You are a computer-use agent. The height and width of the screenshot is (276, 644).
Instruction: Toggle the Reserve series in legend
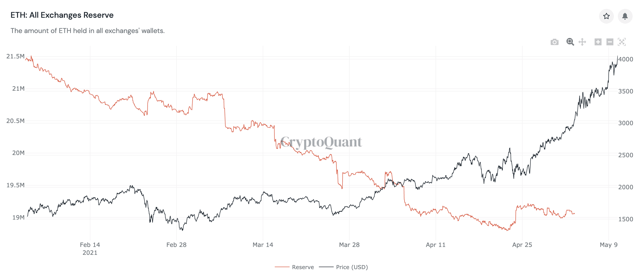294,267
